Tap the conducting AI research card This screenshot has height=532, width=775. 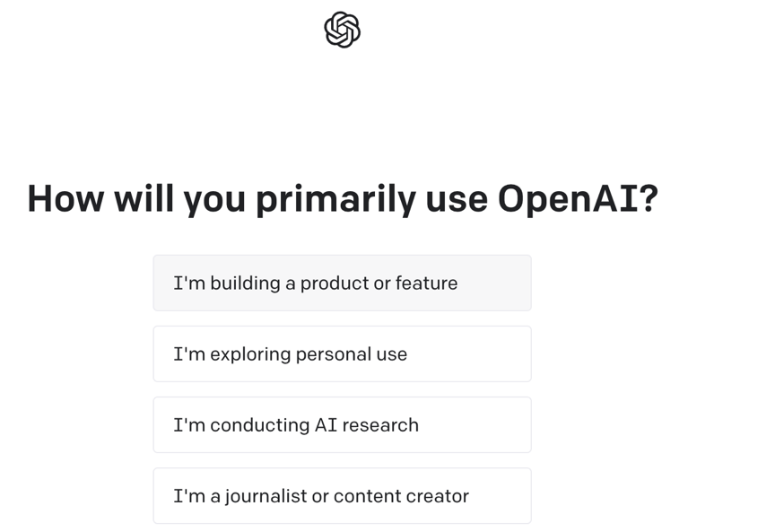(x=342, y=424)
